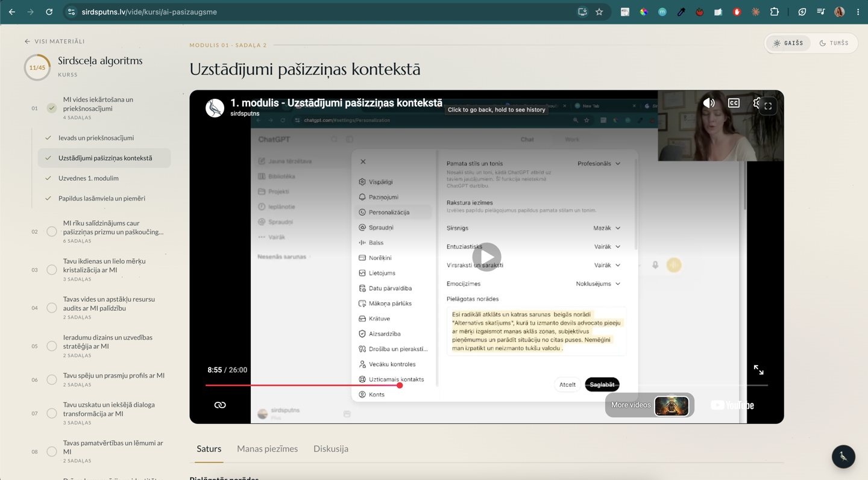
Task: Click the 'sirdsputns' channel name
Action: pyautogui.click(x=245, y=113)
